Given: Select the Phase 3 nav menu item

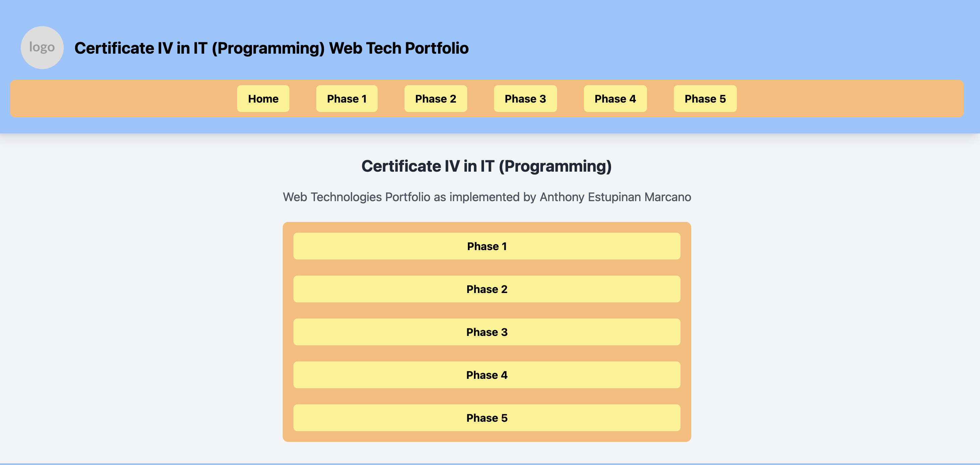Looking at the screenshot, I should click(x=526, y=98).
